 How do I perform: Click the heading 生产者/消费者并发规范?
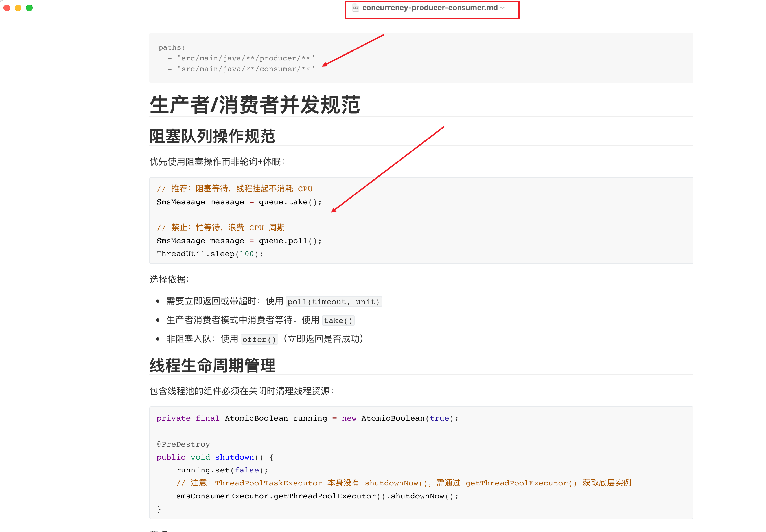(255, 105)
